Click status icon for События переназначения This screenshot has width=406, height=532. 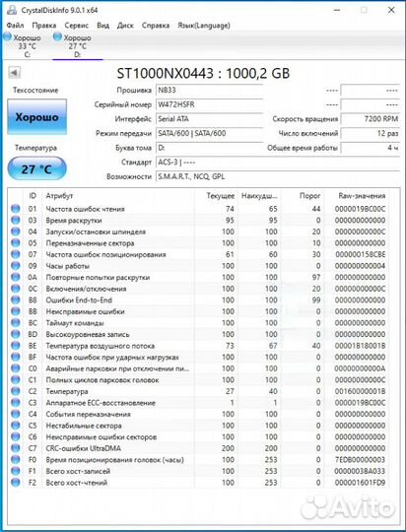coord(16,414)
